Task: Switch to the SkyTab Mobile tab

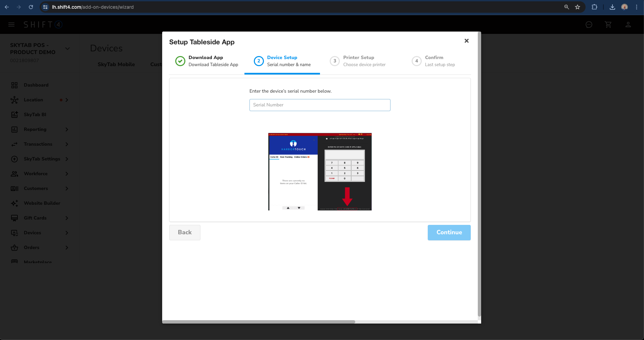Action: click(x=116, y=64)
